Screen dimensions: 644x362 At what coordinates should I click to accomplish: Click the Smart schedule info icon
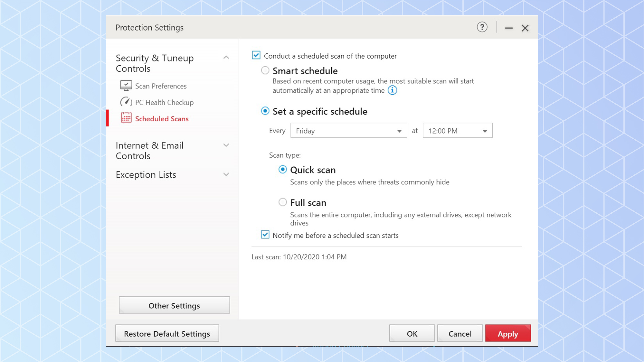[392, 90]
